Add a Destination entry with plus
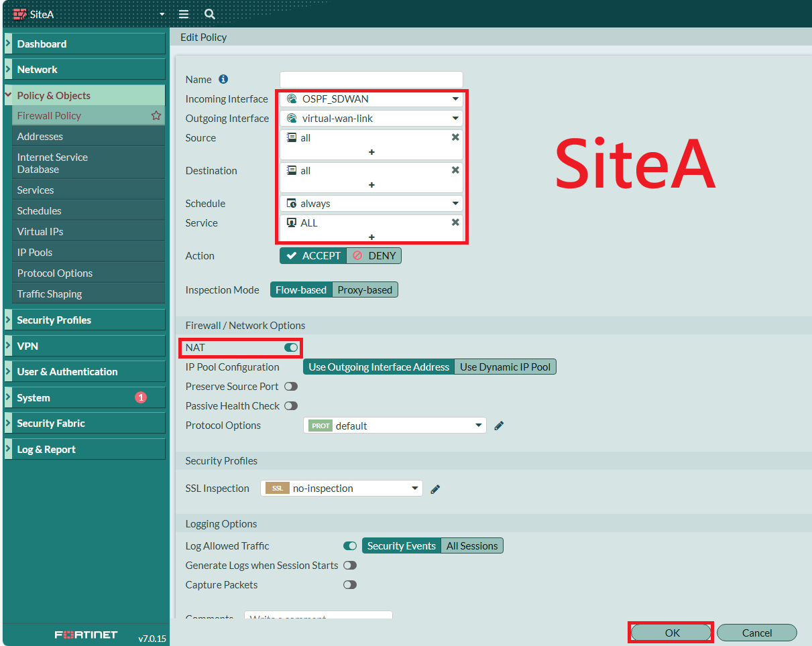This screenshot has height=646, width=812. pyautogui.click(x=371, y=185)
